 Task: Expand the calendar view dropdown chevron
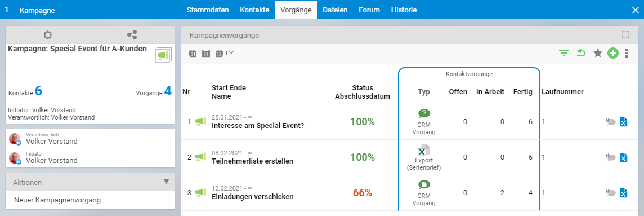pos(231,52)
